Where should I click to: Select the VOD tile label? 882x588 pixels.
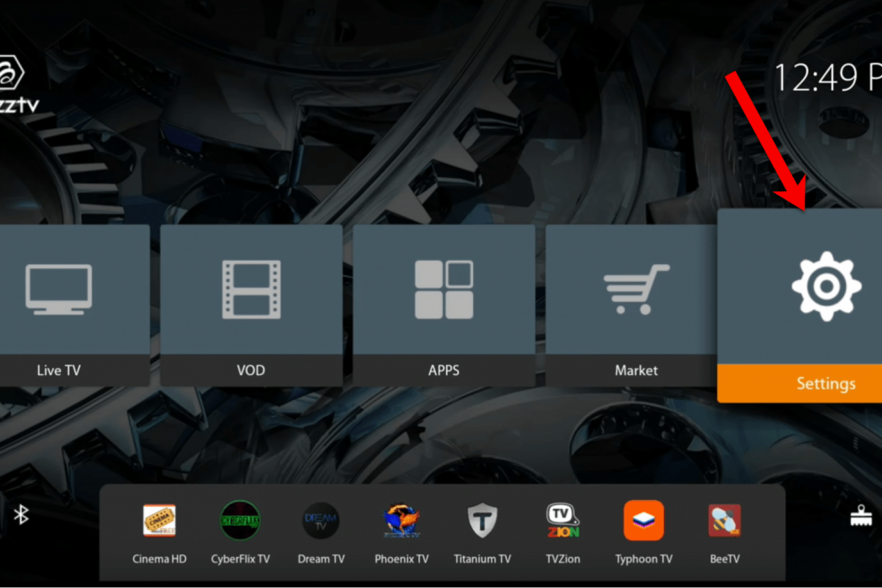click(x=251, y=370)
